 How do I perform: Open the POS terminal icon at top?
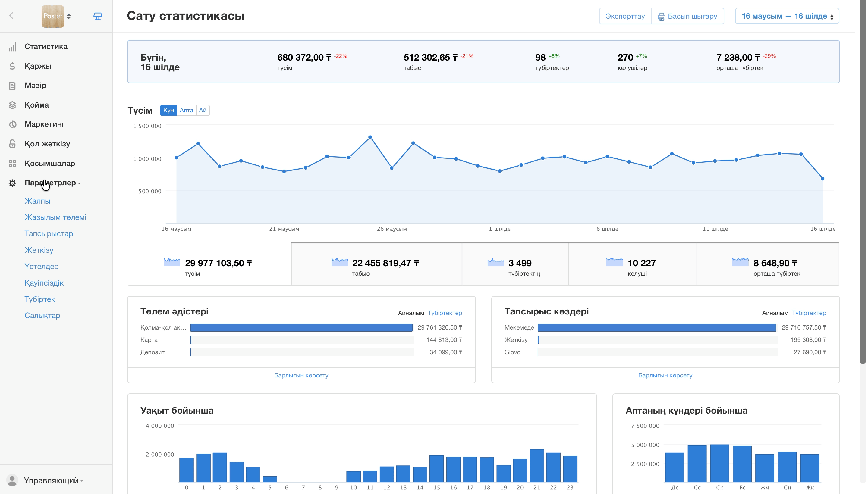97,16
